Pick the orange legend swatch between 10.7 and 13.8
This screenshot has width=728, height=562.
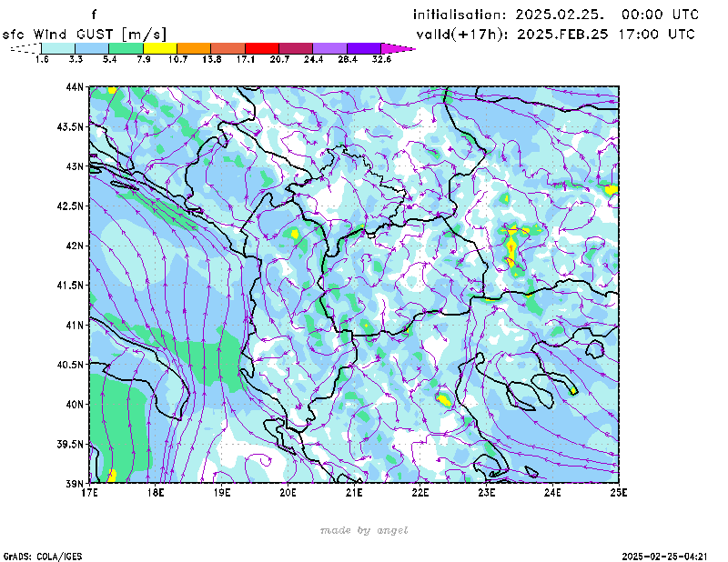click(193, 47)
